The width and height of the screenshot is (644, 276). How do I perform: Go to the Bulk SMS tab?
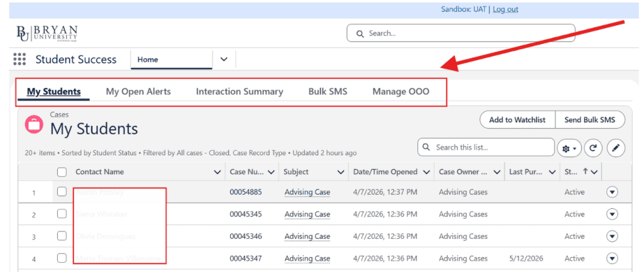point(328,92)
